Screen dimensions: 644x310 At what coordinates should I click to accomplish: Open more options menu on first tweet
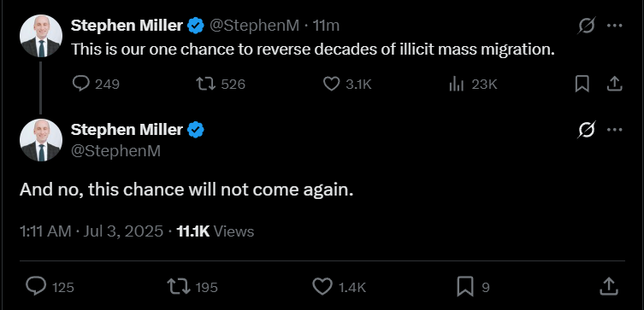(x=614, y=26)
